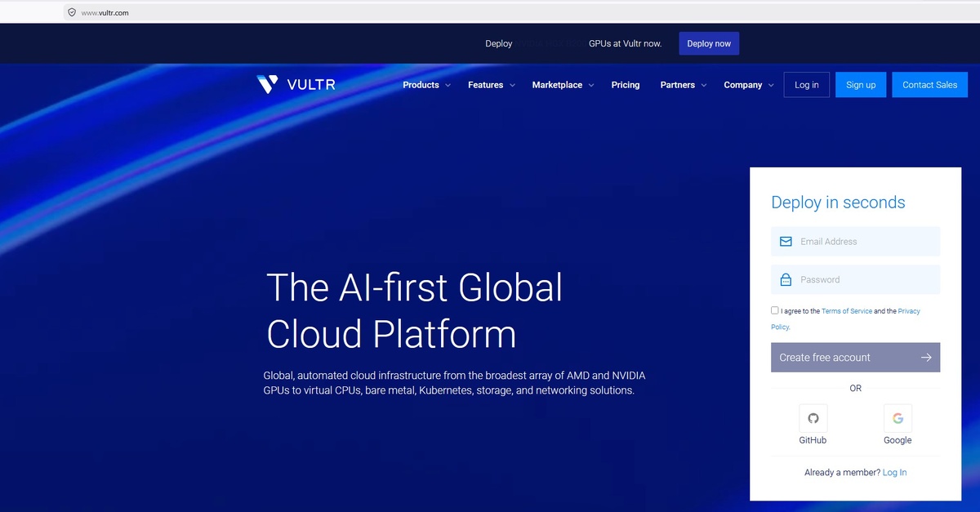Click the 'Deploy in seconds' heading
980x512 pixels.
click(x=838, y=203)
